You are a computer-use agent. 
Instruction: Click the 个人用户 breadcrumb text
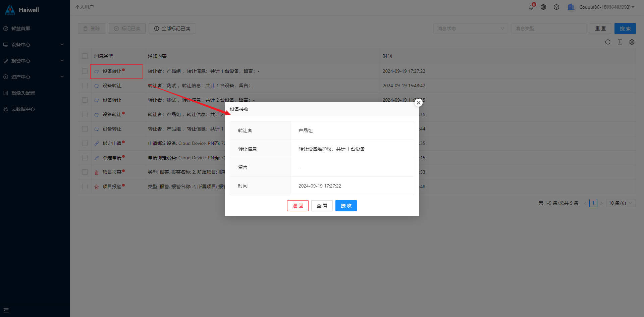[x=85, y=7]
